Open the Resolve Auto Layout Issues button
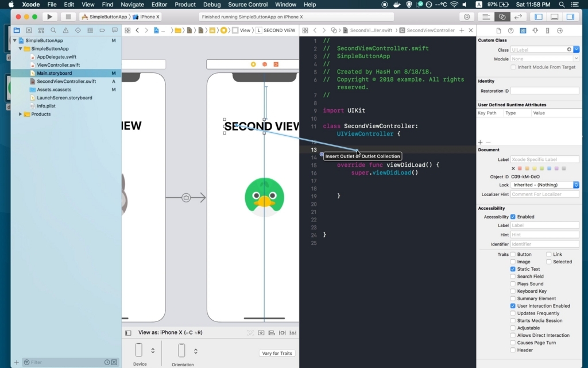 293,333
